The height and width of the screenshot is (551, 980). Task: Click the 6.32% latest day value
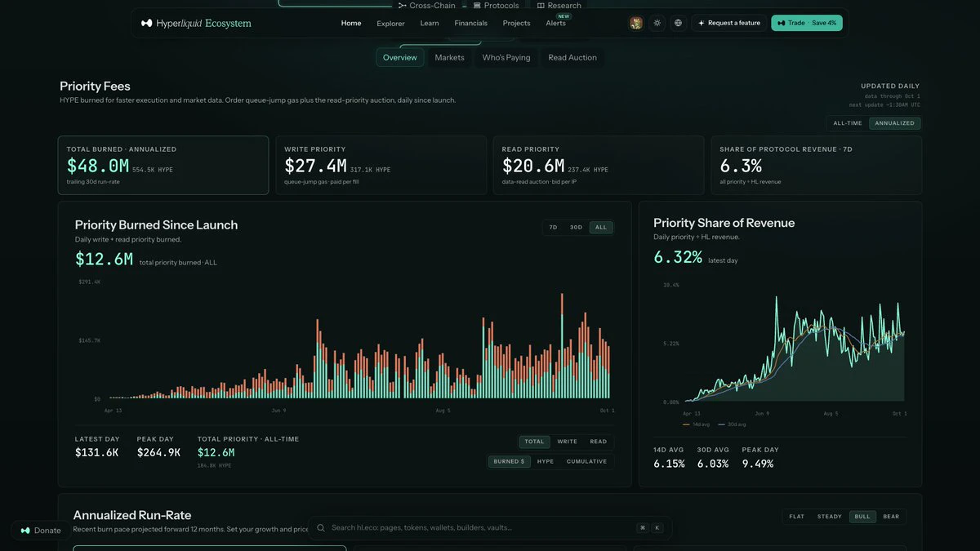(678, 257)
